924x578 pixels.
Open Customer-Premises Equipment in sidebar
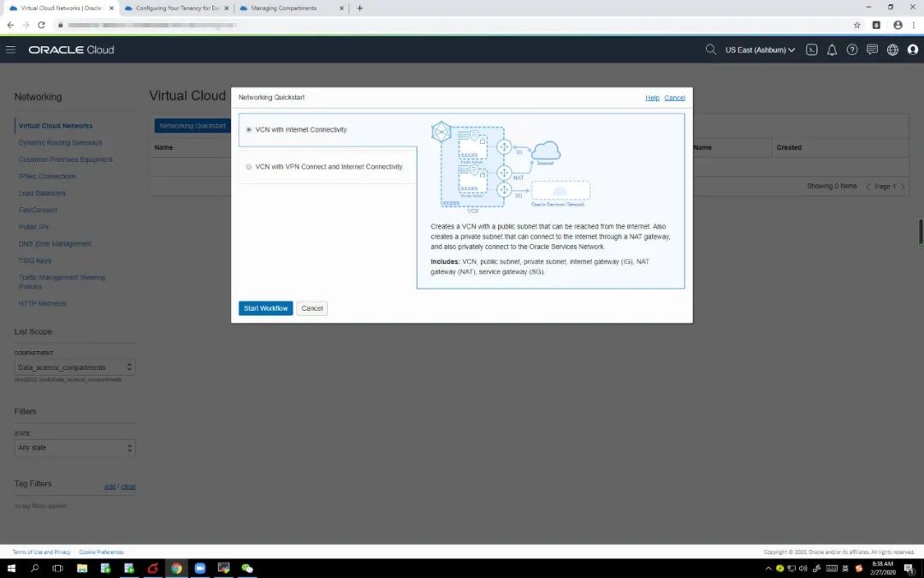point(65,159)
